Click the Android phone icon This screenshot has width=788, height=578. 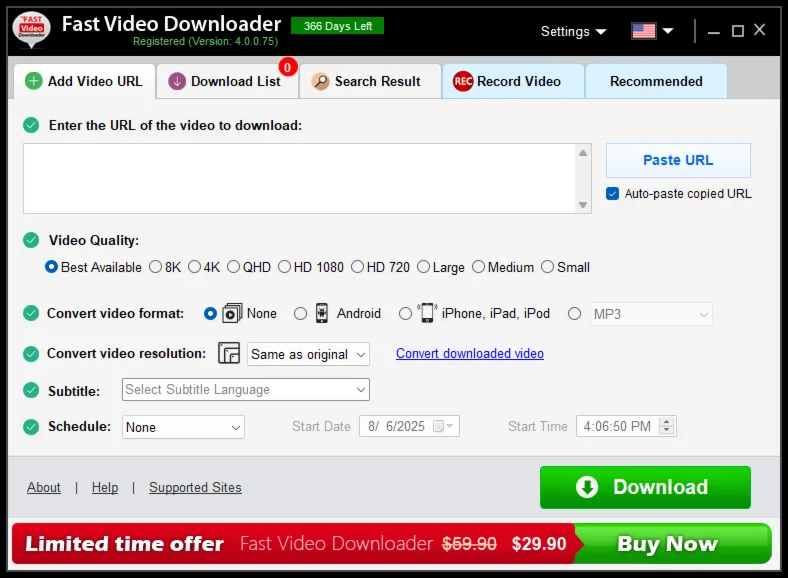click(x=322, y=313)
